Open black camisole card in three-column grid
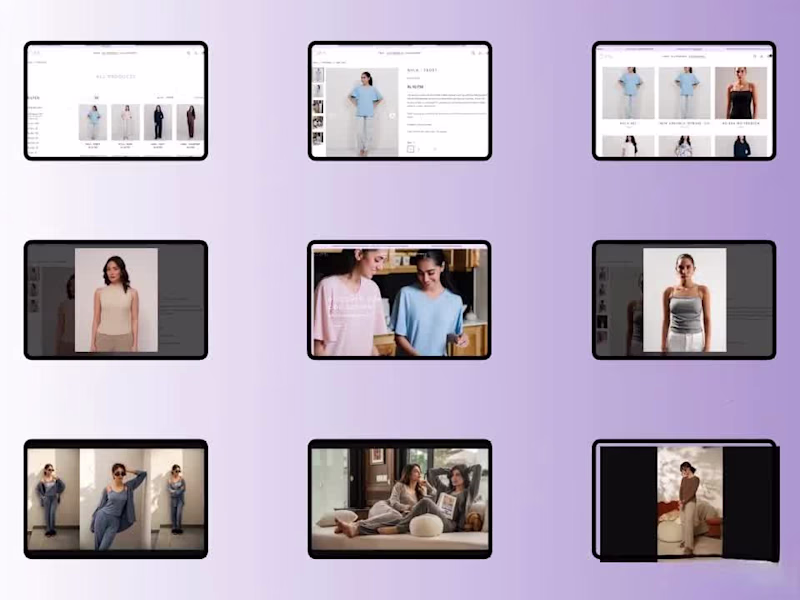Viewport: 800px width, 600px height. tap(741, 93)
